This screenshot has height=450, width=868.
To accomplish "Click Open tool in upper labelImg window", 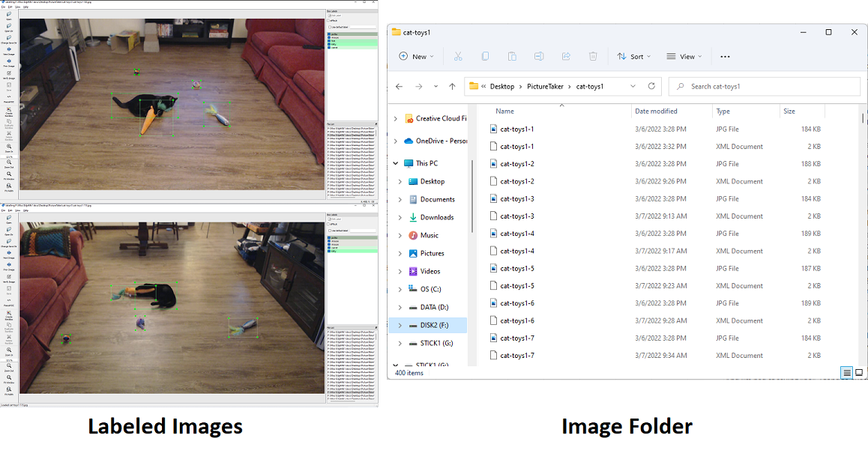I will tap(9, 16).
